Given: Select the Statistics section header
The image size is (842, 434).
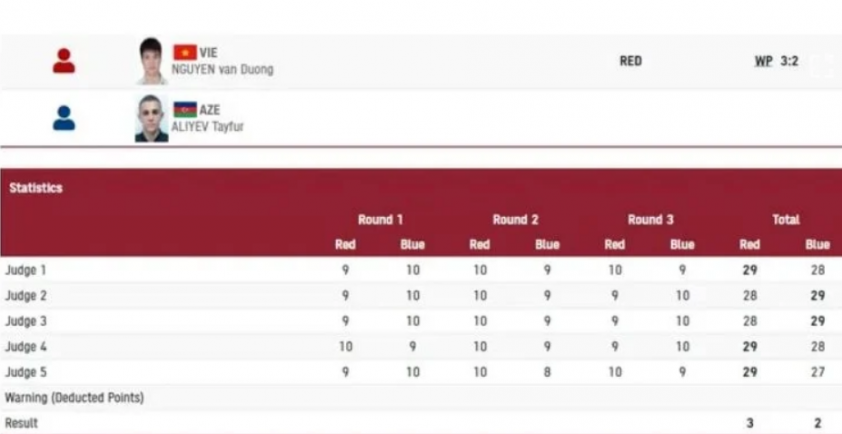Looking at the screenshot, I should [x=36, y=188].
